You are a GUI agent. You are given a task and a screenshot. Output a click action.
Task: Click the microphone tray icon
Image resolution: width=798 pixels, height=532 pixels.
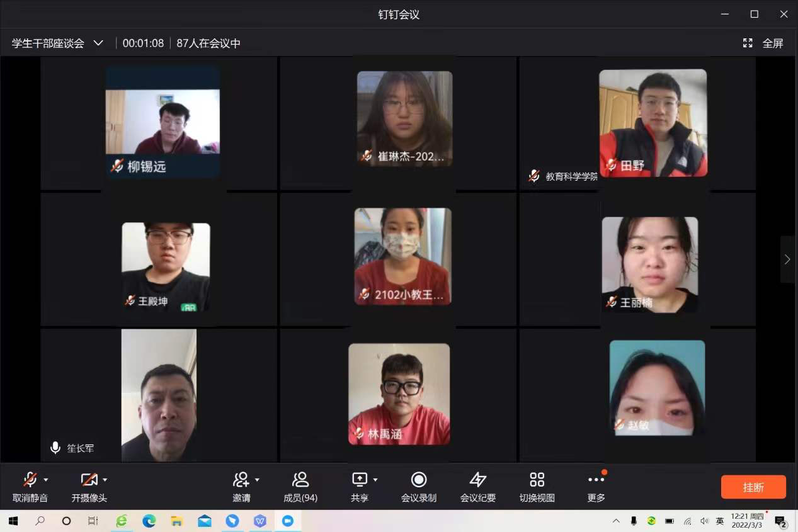click(x=634, y=521)
